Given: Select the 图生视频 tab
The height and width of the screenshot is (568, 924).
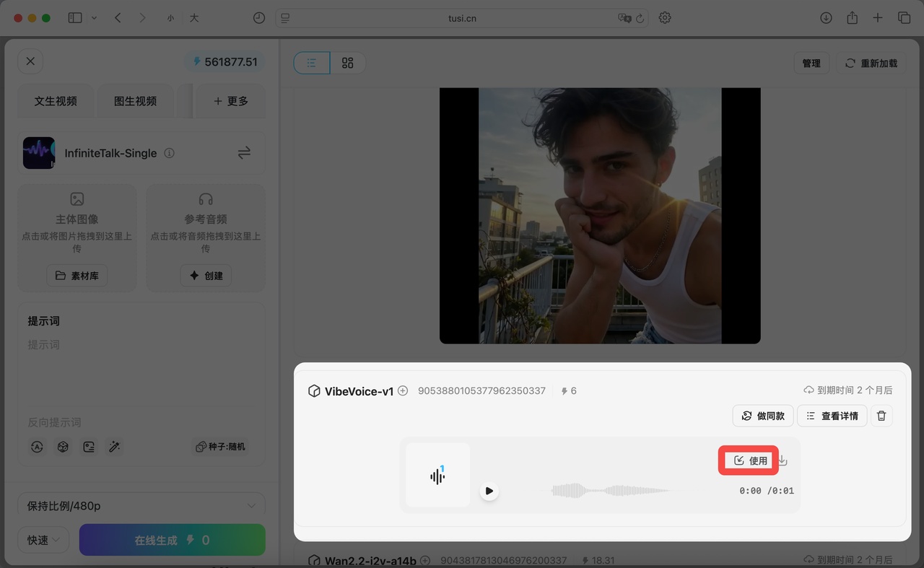Looking at the screenshot, I should [135, 101].
